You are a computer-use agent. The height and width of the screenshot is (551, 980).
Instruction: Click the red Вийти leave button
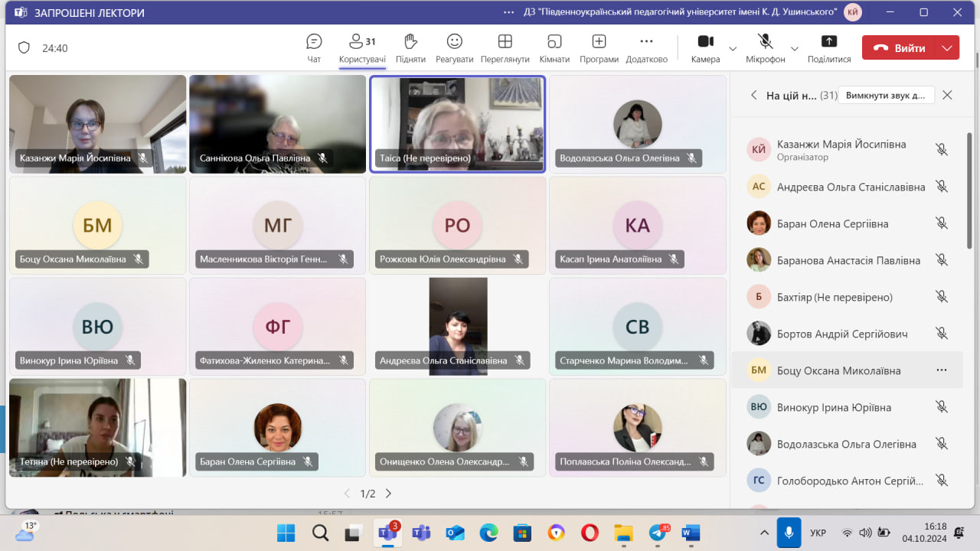(x=900, y=47)
